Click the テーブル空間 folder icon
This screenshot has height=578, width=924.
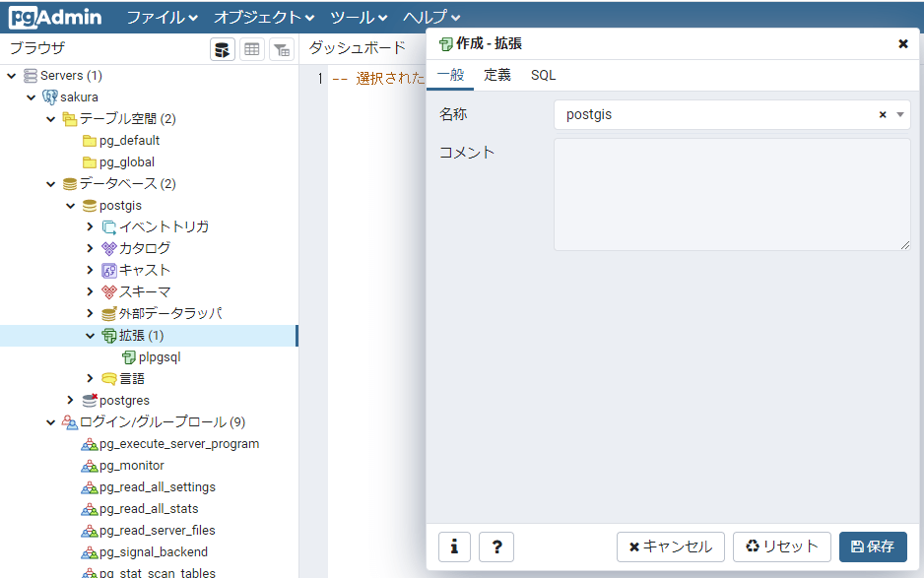(70, 119)
